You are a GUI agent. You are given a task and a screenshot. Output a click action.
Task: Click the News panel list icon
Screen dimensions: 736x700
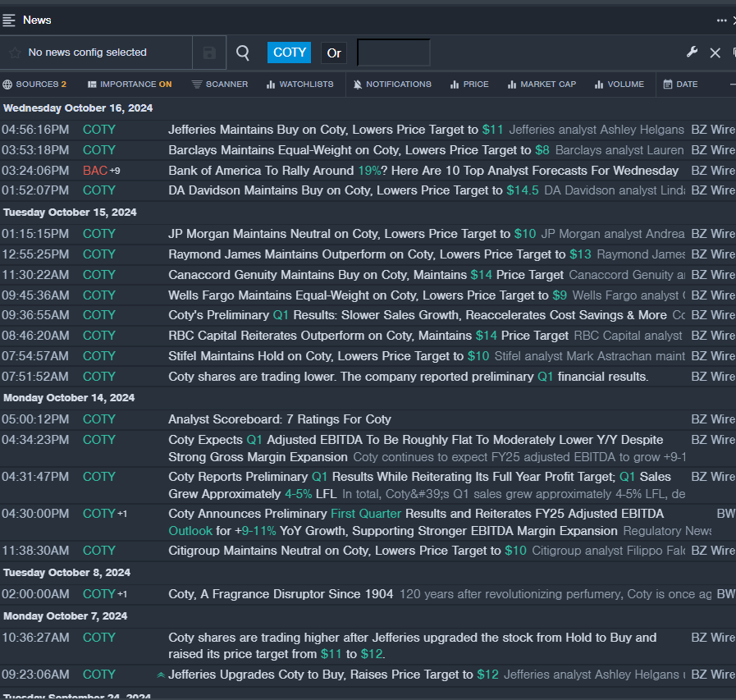pos(9,20)
